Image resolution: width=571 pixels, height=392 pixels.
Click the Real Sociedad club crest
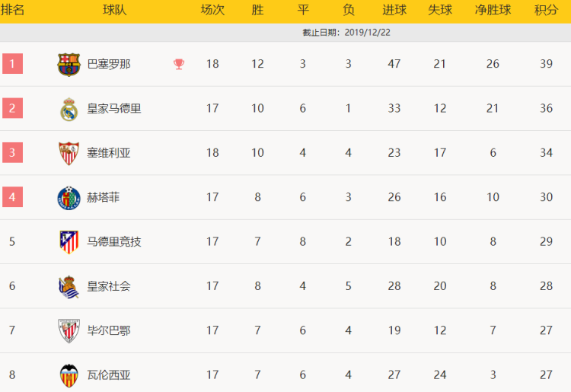pos(69,286)
